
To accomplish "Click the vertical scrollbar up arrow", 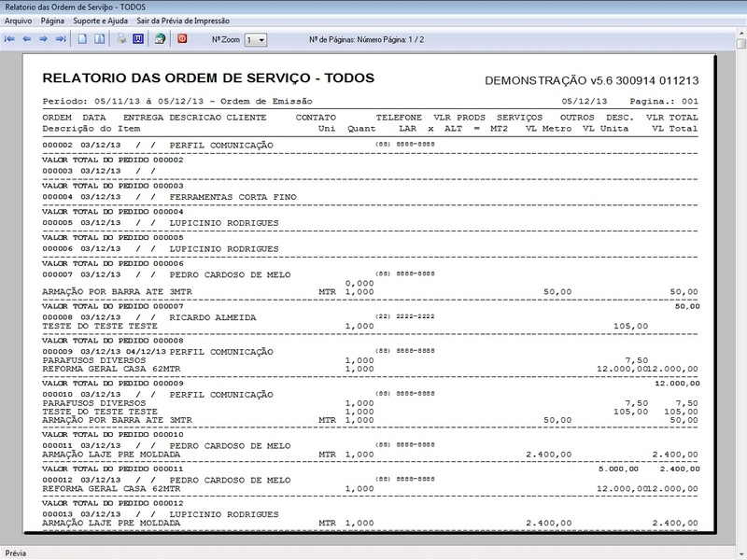I will pyautogui.click(x=740, y=39).
